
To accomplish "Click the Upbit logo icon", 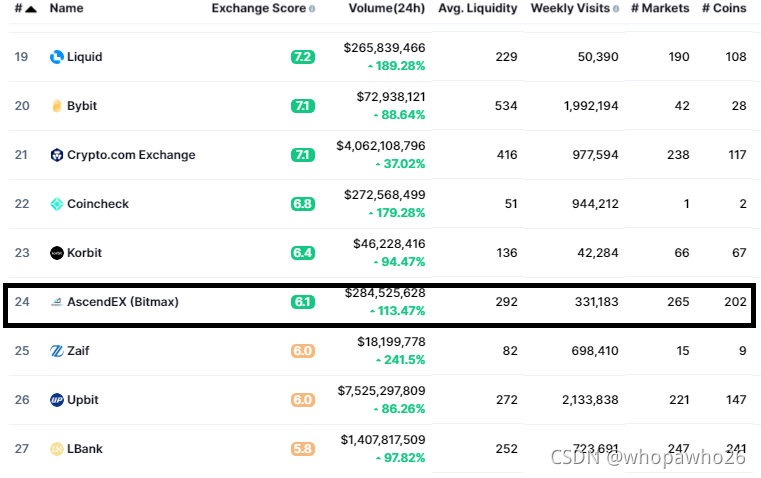I will (57, 400).
